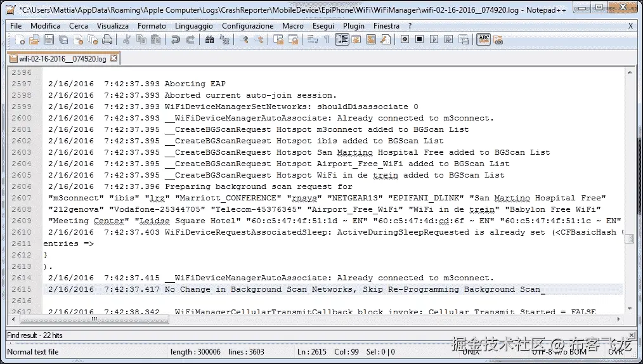Image resolution: width=643 pixels, height=364 pixels.
Task: Click the Open file toolbar icon
Action: tap(34, 40)
